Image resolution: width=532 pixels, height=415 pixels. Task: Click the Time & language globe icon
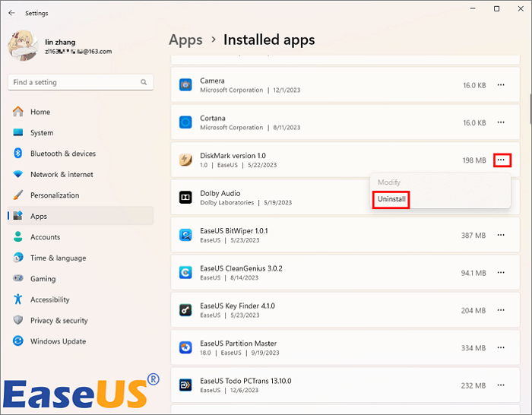[x=18, y=258]
